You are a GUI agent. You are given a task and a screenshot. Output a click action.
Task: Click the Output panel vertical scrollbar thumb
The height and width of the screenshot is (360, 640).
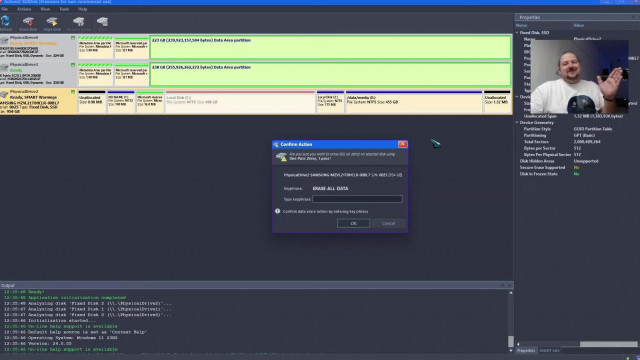pos(511,341)
